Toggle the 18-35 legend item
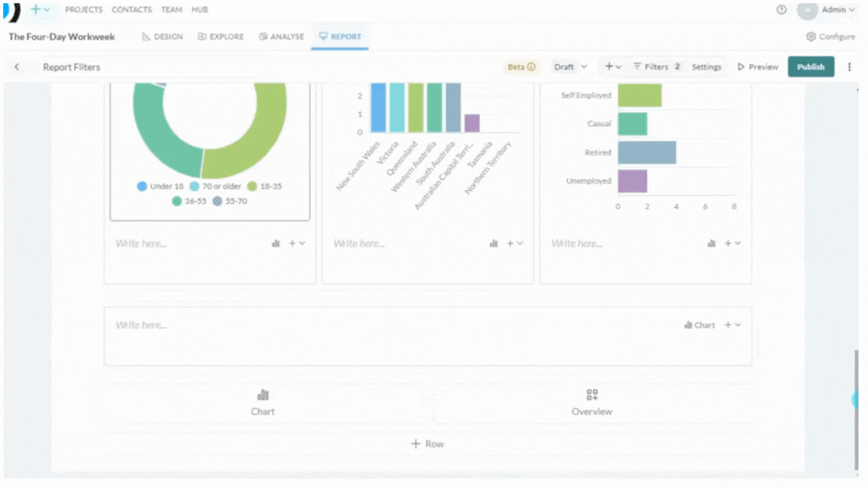868x488 pixels. click(x=264, y=187)
